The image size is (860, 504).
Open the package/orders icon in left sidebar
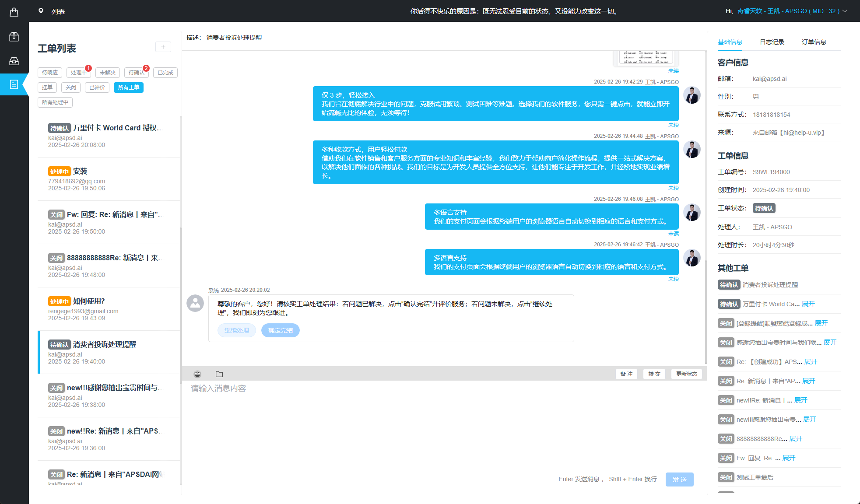14,37
